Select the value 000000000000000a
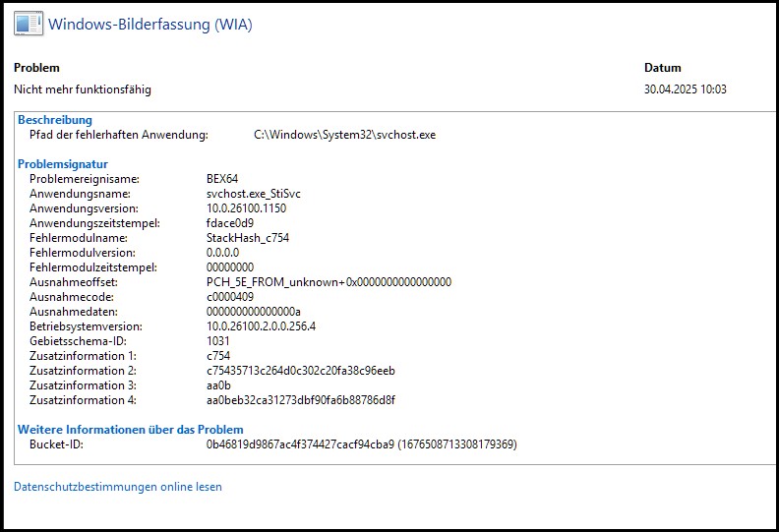Image resolution: width=779 pixels, height=532 pixels. (x=254, y=312)
